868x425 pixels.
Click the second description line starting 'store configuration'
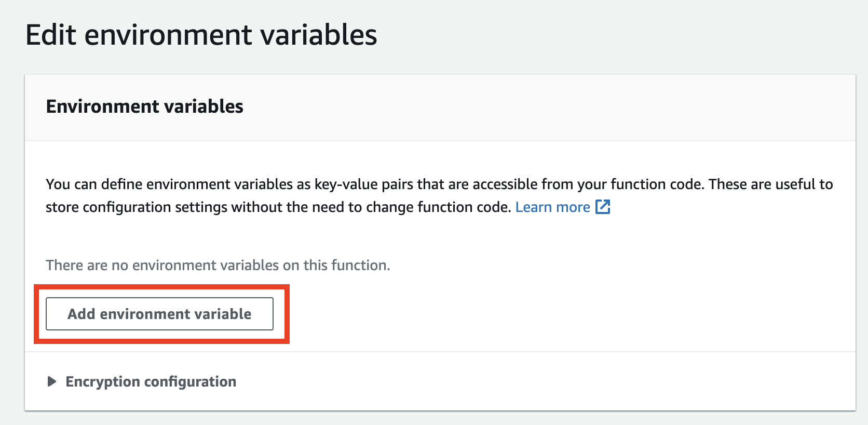click(x=278, y=207)
